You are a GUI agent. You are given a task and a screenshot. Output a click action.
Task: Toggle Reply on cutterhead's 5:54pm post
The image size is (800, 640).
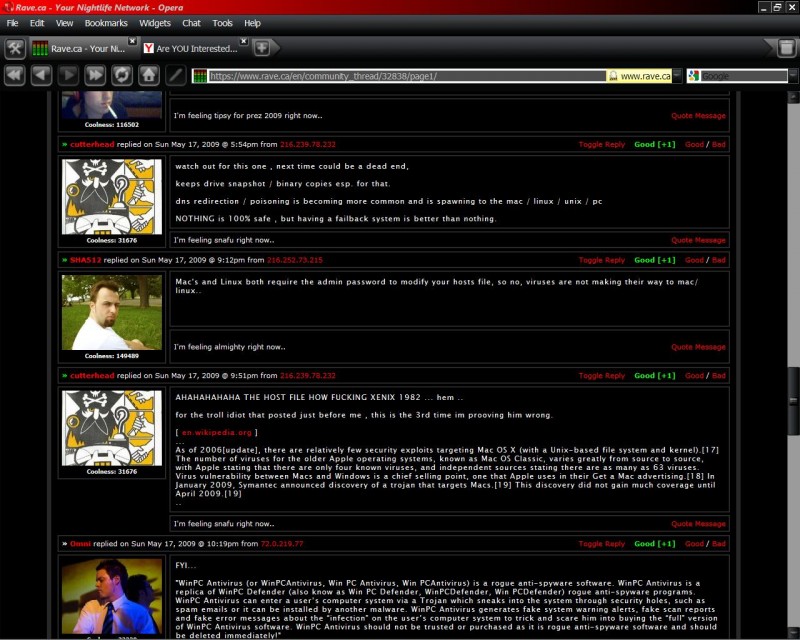coord(602,144)
